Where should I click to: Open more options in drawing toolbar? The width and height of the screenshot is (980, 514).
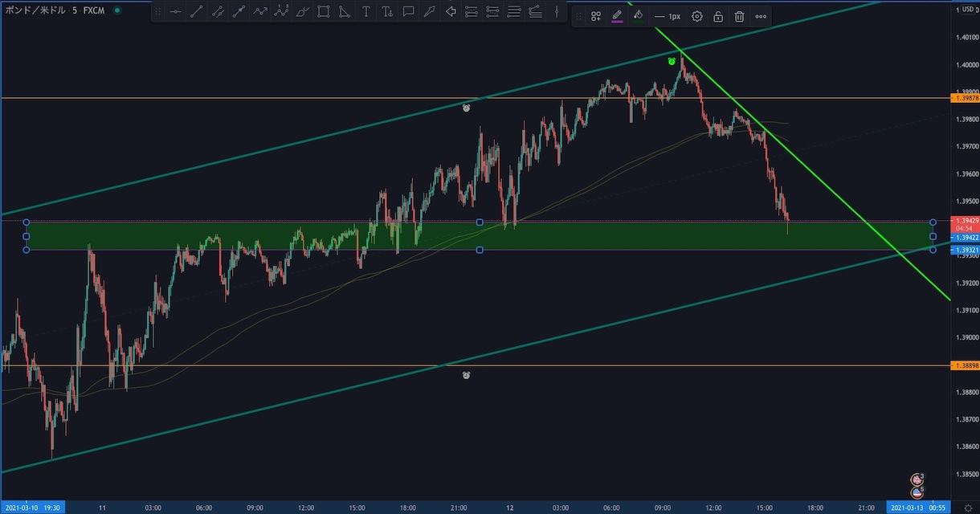tap(761, 16)
